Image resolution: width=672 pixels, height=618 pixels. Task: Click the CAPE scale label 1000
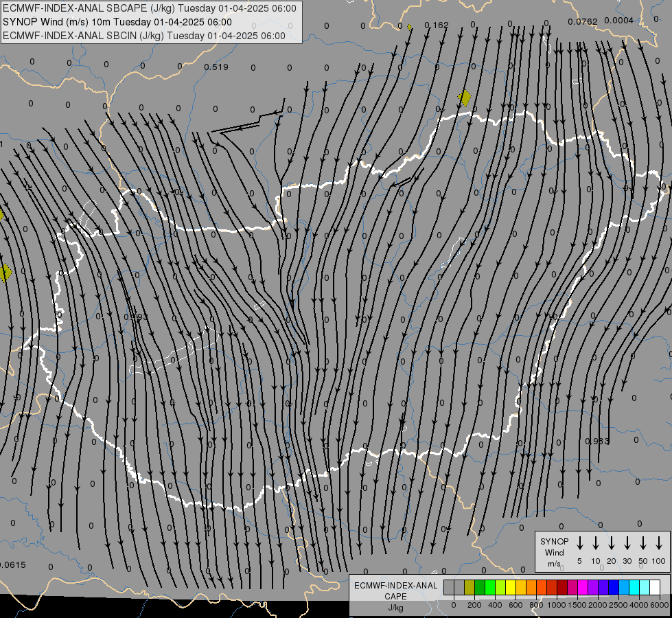point(557,605)
